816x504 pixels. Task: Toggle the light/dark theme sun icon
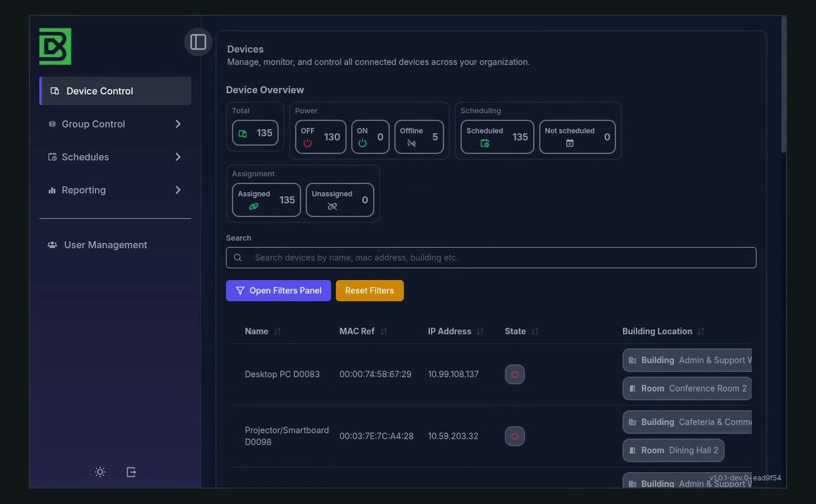[100, 472]
